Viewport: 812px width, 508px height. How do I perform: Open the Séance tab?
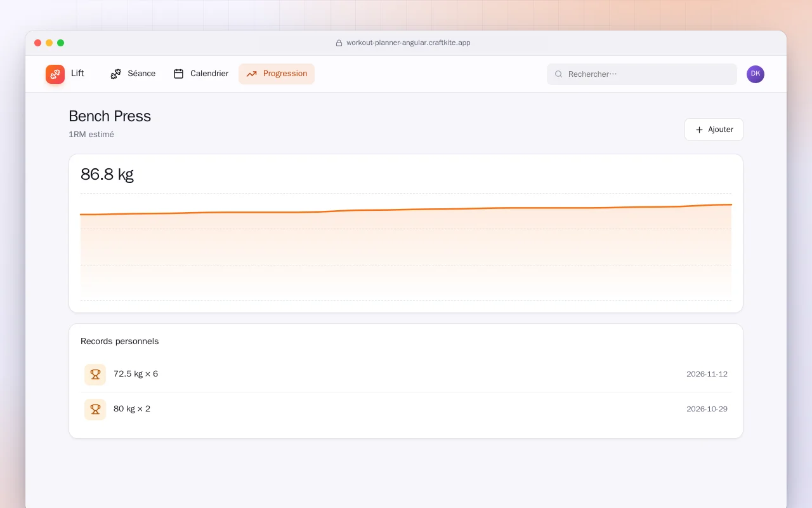133,74
